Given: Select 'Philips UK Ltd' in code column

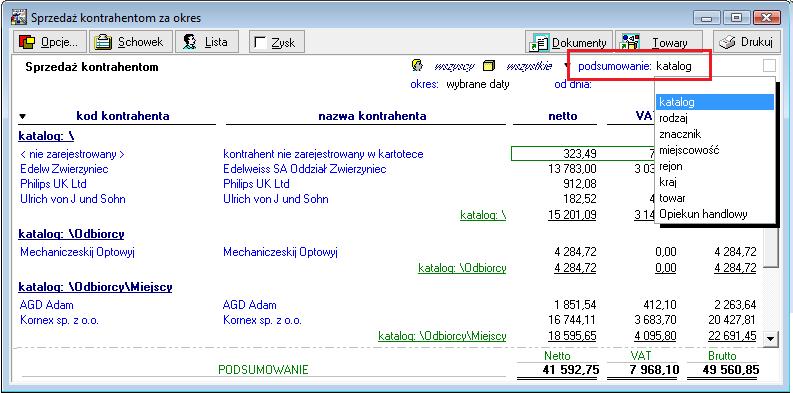Looking at the screenshot, I should 53,184.
